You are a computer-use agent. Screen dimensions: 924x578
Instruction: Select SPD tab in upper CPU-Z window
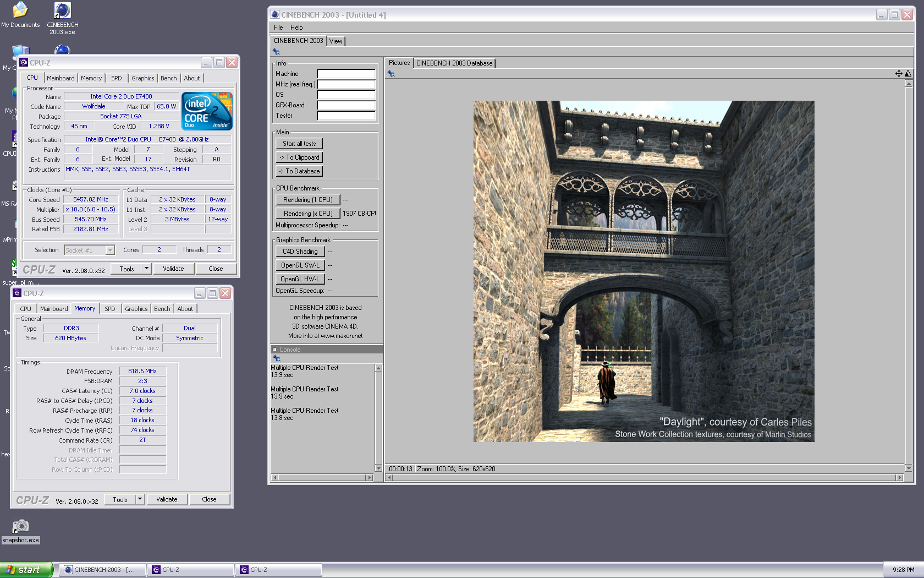[117, 78]
